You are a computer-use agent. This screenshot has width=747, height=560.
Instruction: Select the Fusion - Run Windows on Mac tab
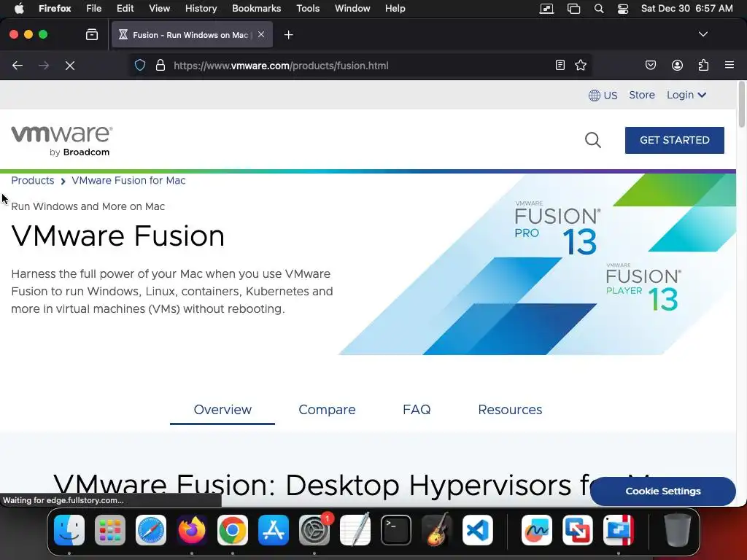pos(192,34)
